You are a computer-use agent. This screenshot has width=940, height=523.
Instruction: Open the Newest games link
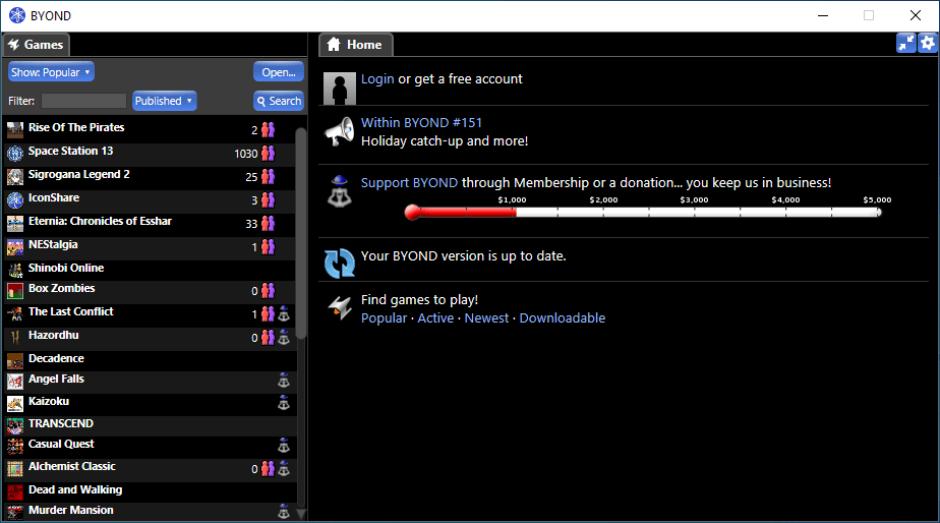[x=486, y=318]
